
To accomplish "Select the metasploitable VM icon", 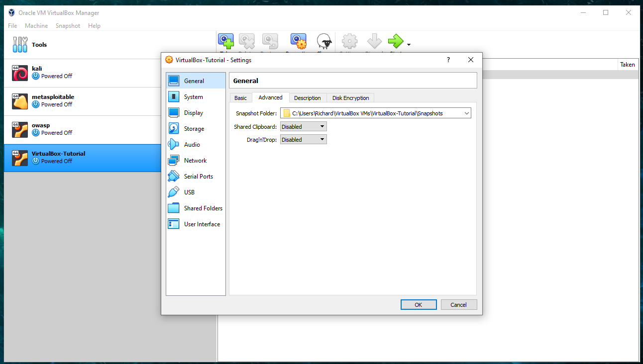I will (x=20, y=101).
